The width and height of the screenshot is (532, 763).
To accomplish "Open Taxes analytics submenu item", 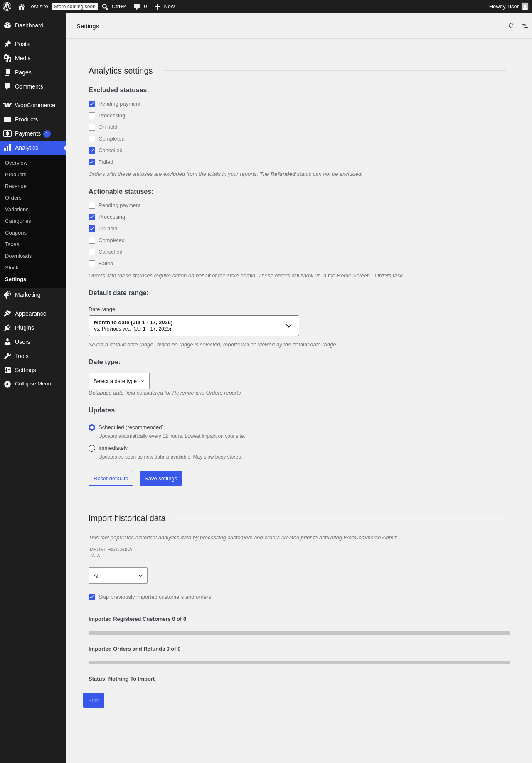I will point(12,244).
